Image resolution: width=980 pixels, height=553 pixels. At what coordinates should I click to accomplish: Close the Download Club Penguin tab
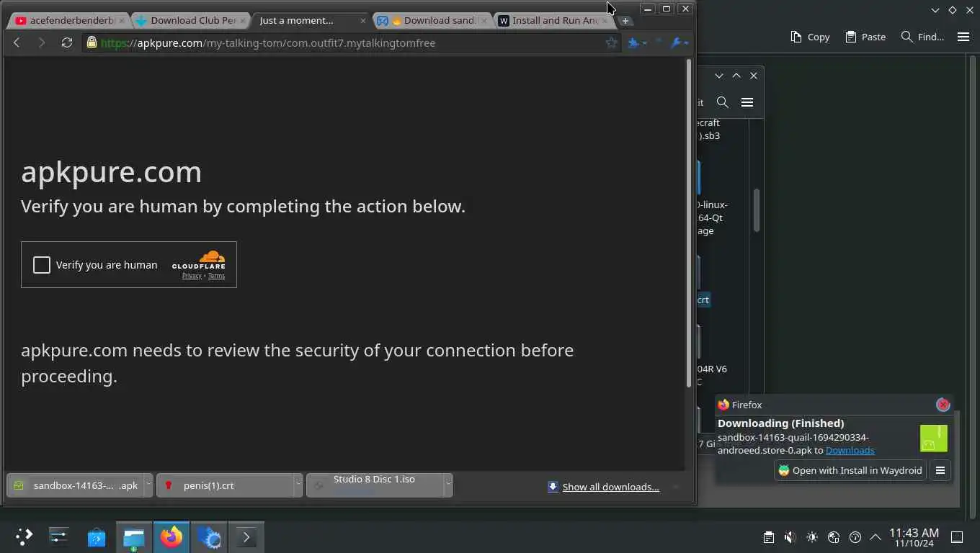(x=242, y=21)
